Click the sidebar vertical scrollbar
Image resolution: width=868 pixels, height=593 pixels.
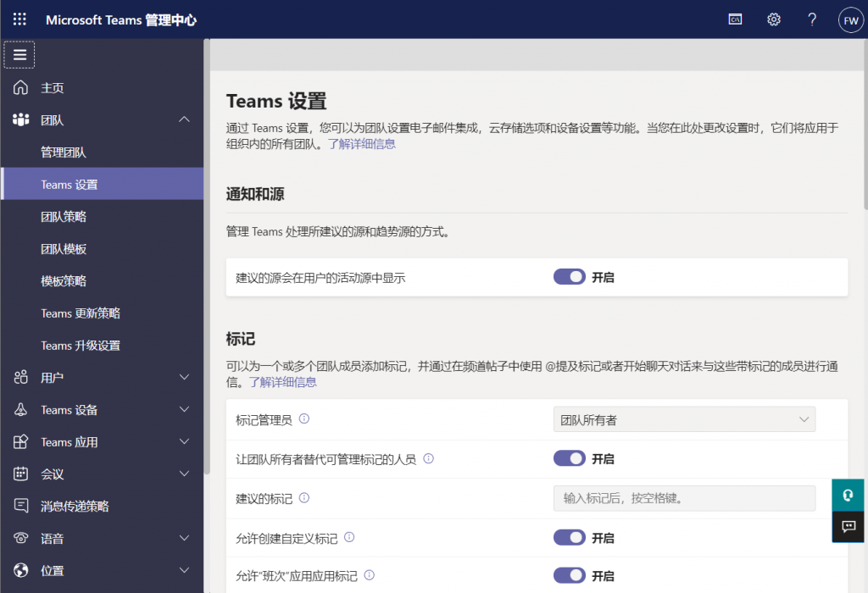click(x=207, y=256)
